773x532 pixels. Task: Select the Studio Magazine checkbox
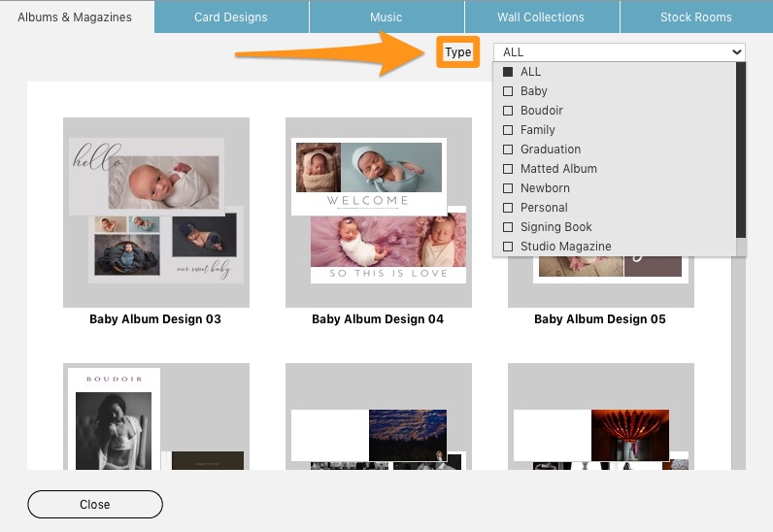(508, 247)
